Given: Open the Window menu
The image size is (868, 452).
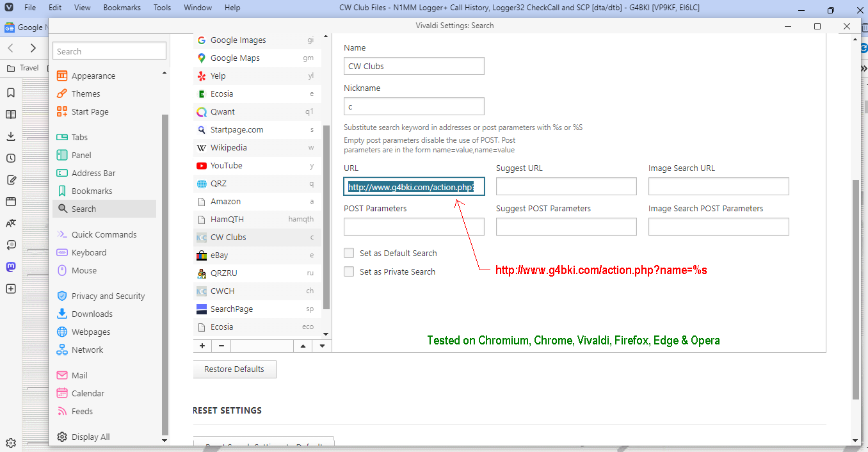Looking at the screenshot, I should 198,8.
